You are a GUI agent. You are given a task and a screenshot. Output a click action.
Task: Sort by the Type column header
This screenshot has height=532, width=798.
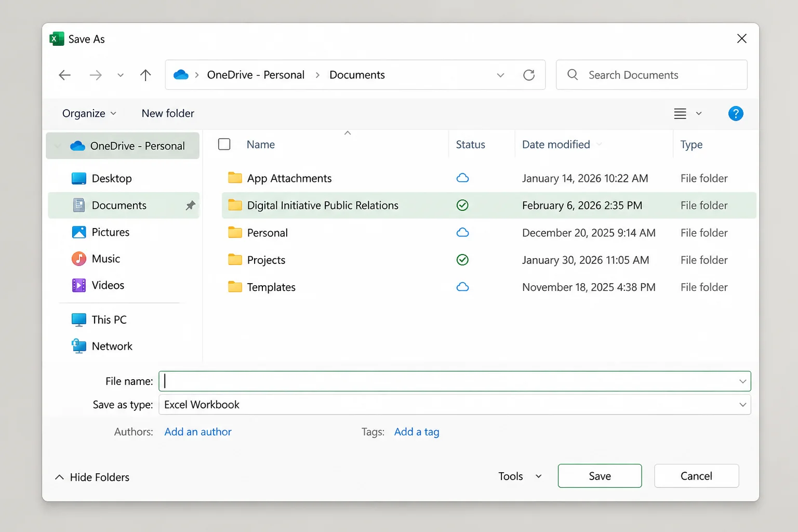pyautogui.click(x=691, y=144)
